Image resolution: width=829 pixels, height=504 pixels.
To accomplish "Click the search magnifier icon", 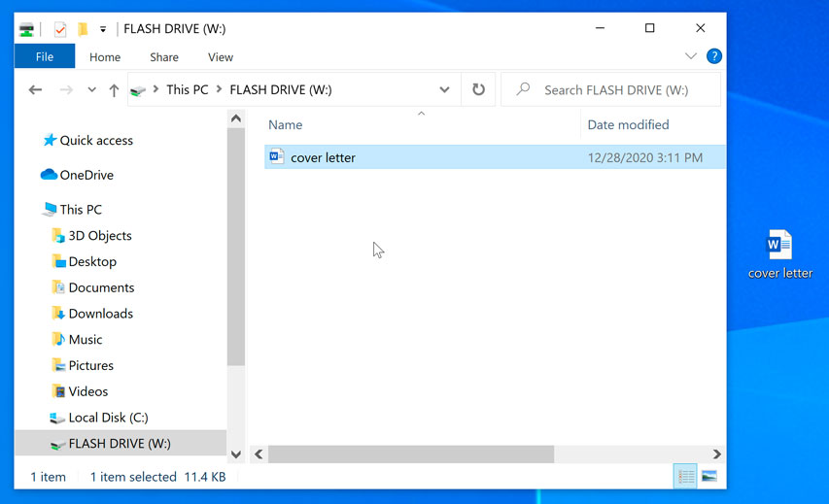I will (x=523, y=88).
